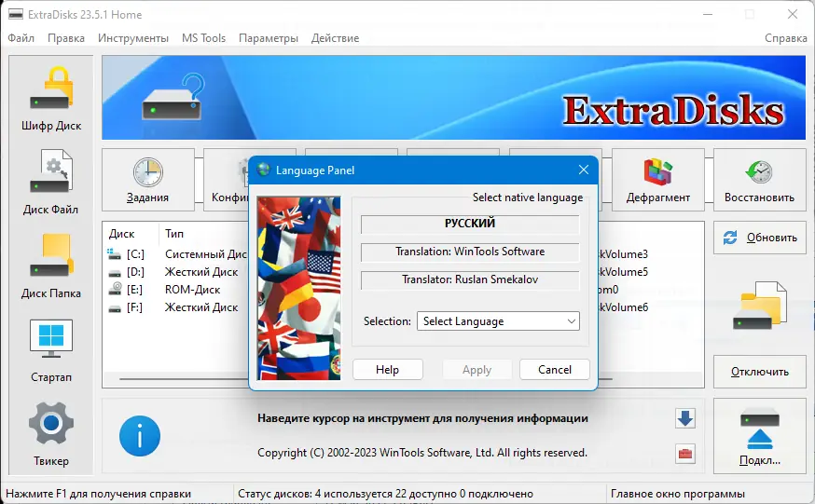Viewport: 815px width, 504px height.
Task: Click the disk question mark banner icon
Action: [173, 97]
